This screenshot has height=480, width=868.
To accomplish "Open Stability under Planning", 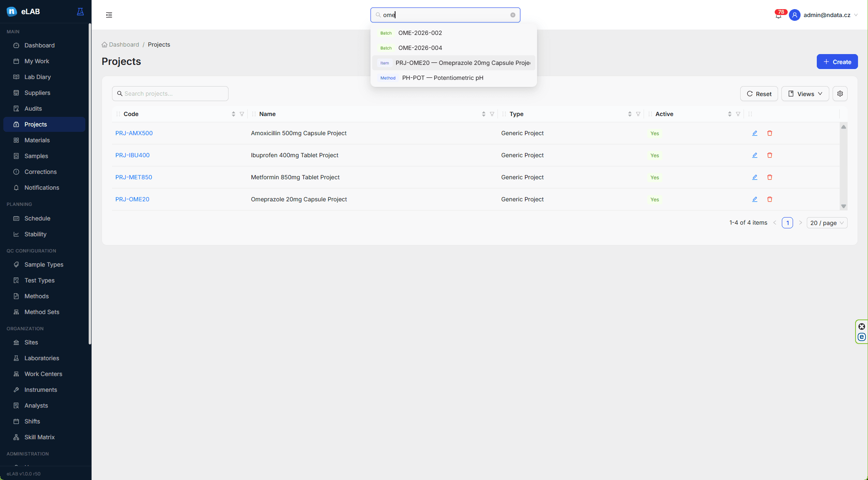I will 44,234.
